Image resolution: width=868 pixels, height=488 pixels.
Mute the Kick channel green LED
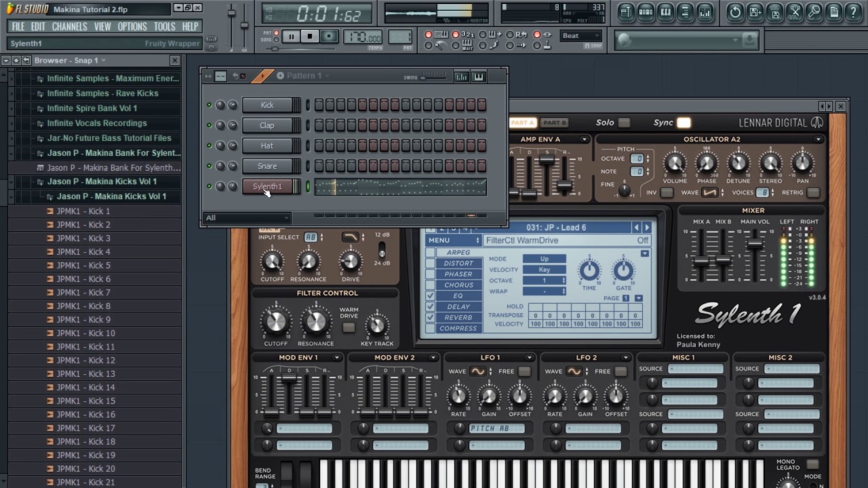tap(209, 105)
